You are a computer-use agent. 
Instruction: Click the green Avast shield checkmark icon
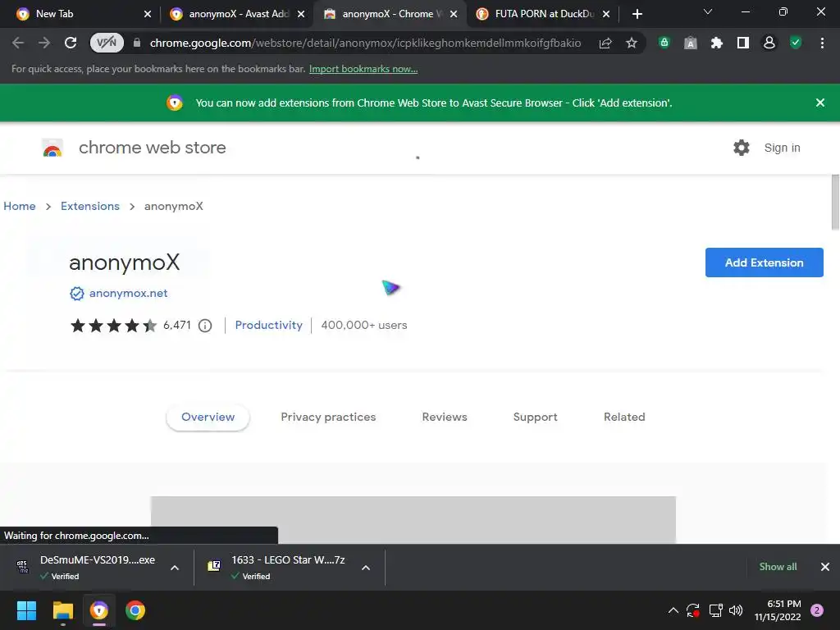coord(796,43)
